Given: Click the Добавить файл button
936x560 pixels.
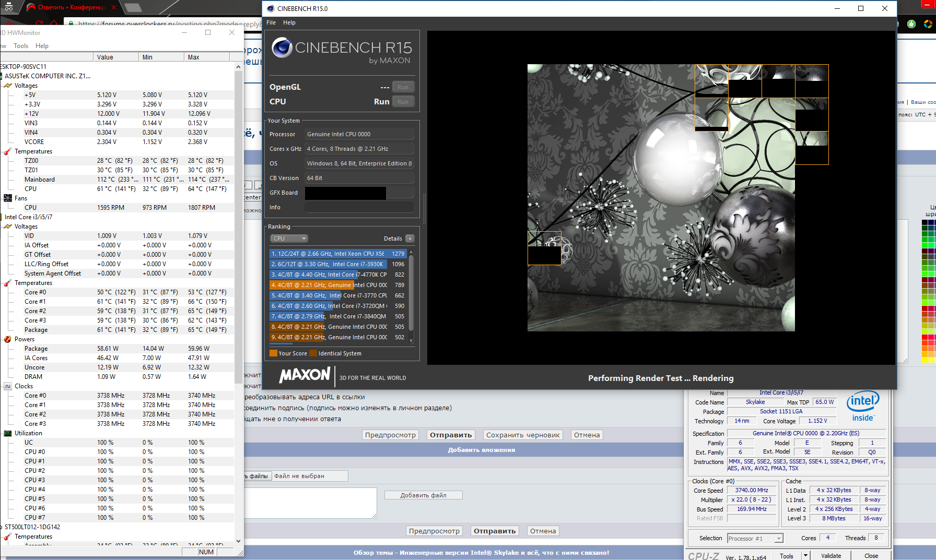Looking at the screenshot, I should pyautogui.click(x=423, y=495).
